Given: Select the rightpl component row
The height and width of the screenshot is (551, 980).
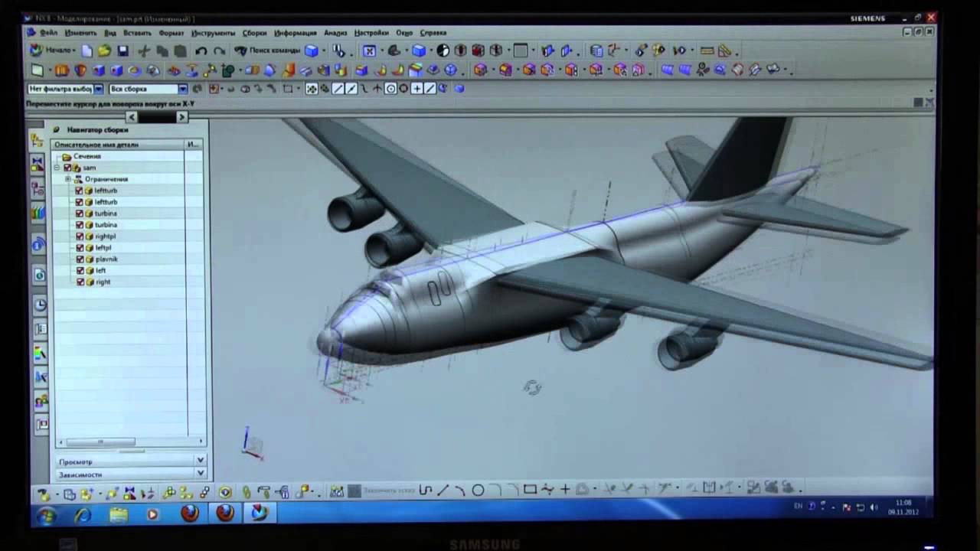Looking at the screenshot, I should click(x=105, y=236).
